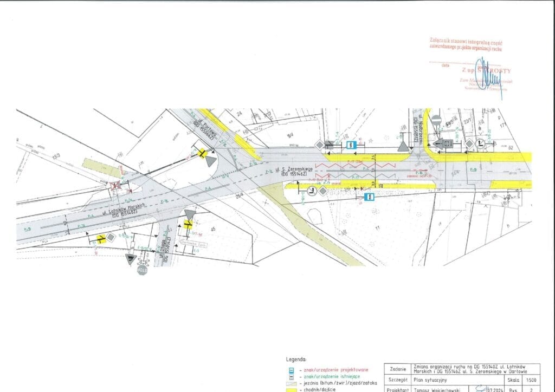
Task: Click the circular sign below the yellow sidewalk
Action: tap(312, 191)
